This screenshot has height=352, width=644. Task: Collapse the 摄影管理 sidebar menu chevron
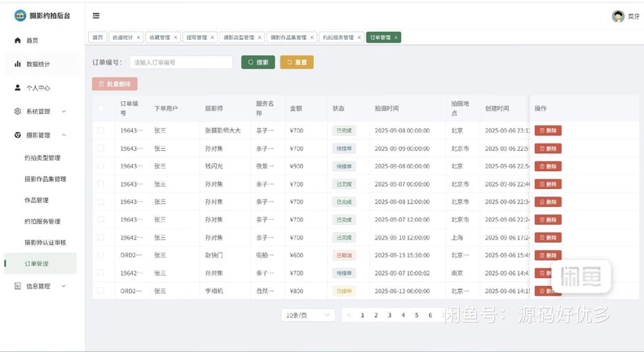pyautogui.click(x=64, y=135)
